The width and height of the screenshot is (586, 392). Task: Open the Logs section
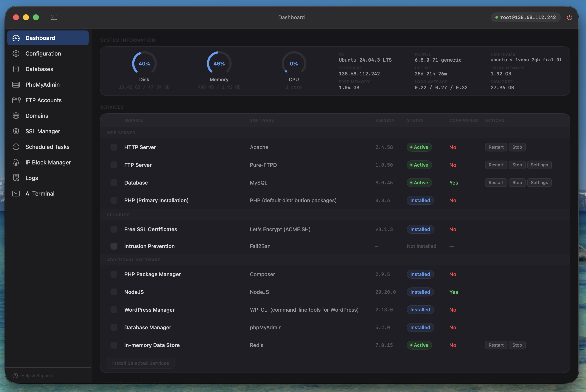click(x=16, y=178)
